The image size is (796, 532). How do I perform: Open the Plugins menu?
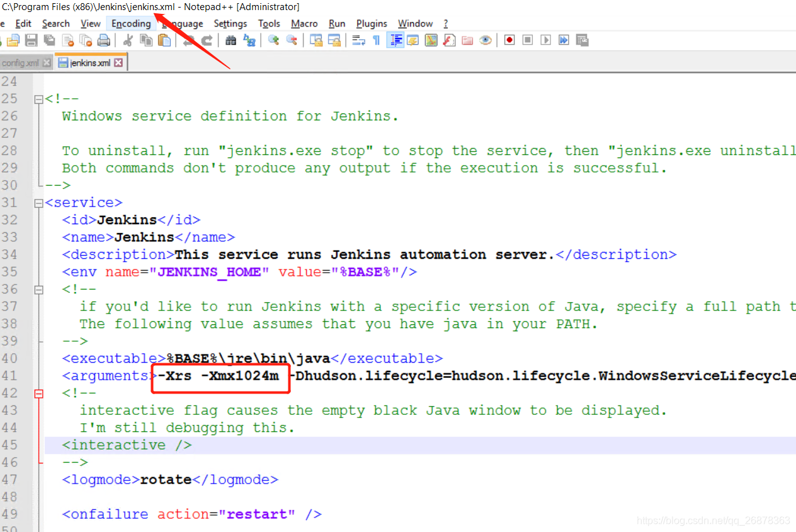click(x=372, y=23)
